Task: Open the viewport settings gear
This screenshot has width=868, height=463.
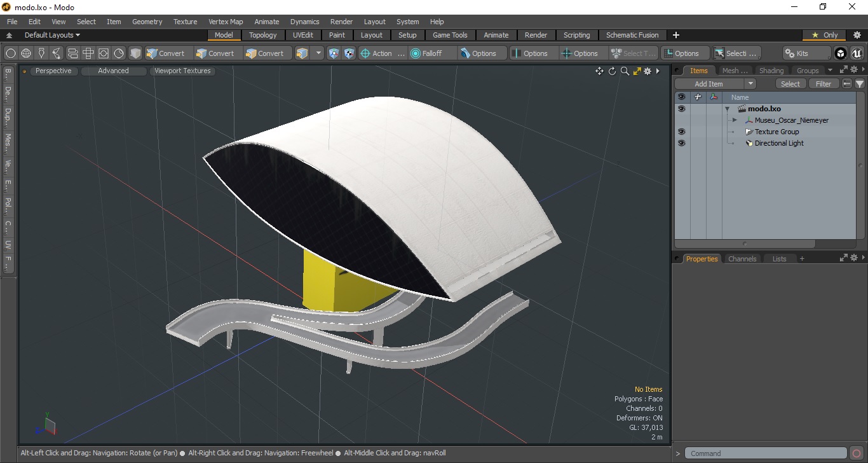Action: coord(648,71)
